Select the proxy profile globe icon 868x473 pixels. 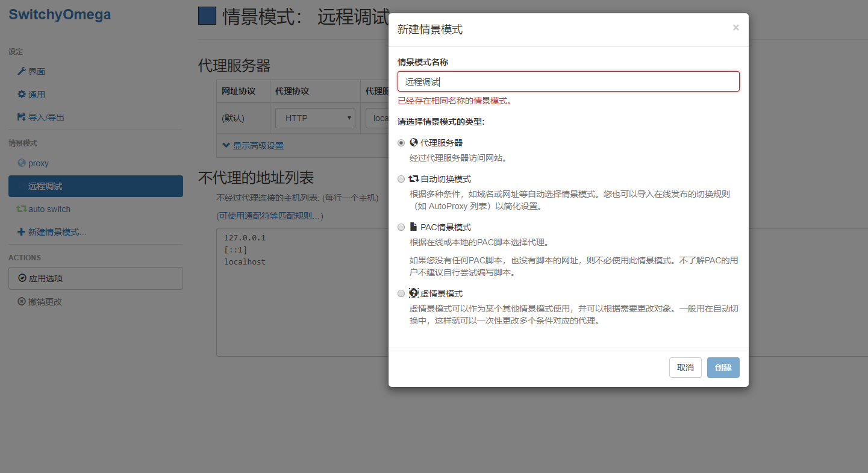tap(23, 163)
